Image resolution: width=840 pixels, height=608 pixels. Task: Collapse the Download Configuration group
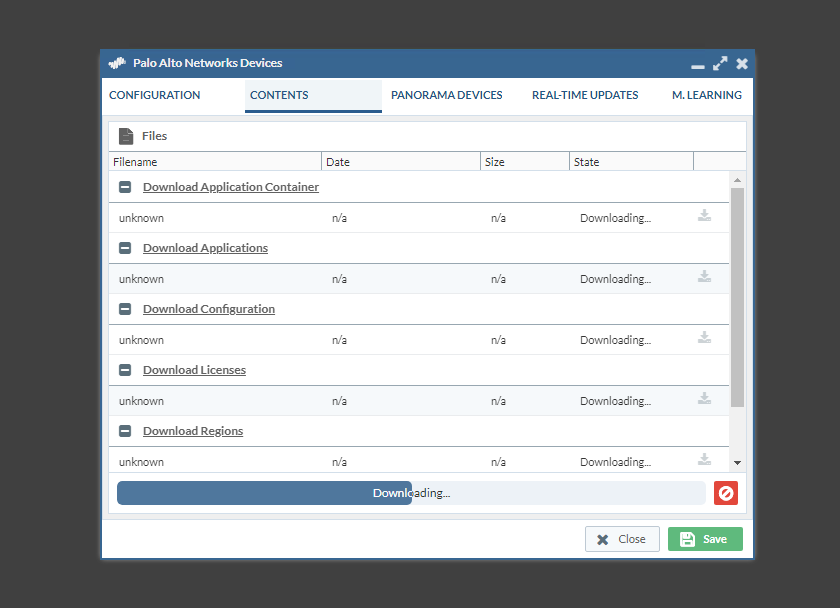tap(125, 309)
